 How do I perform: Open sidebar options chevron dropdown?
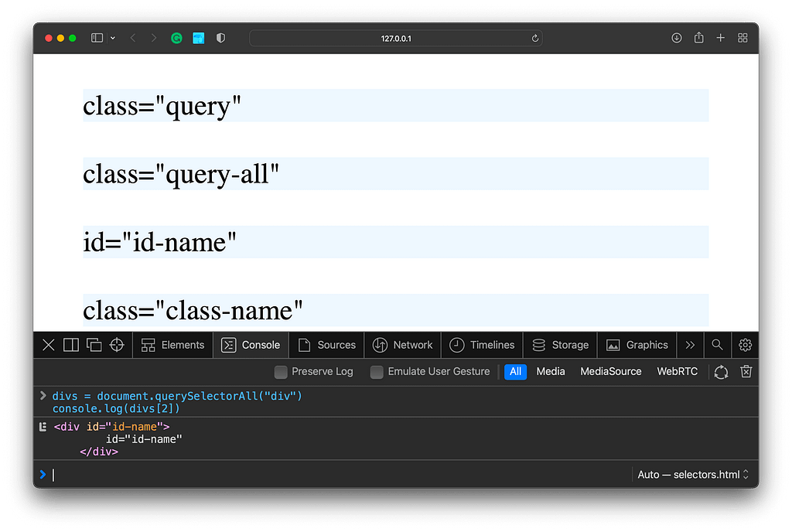point(113,38)
